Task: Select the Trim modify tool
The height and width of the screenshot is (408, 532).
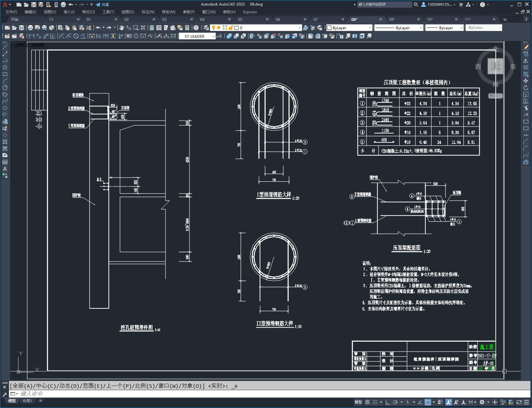Action: coord(526,108)
